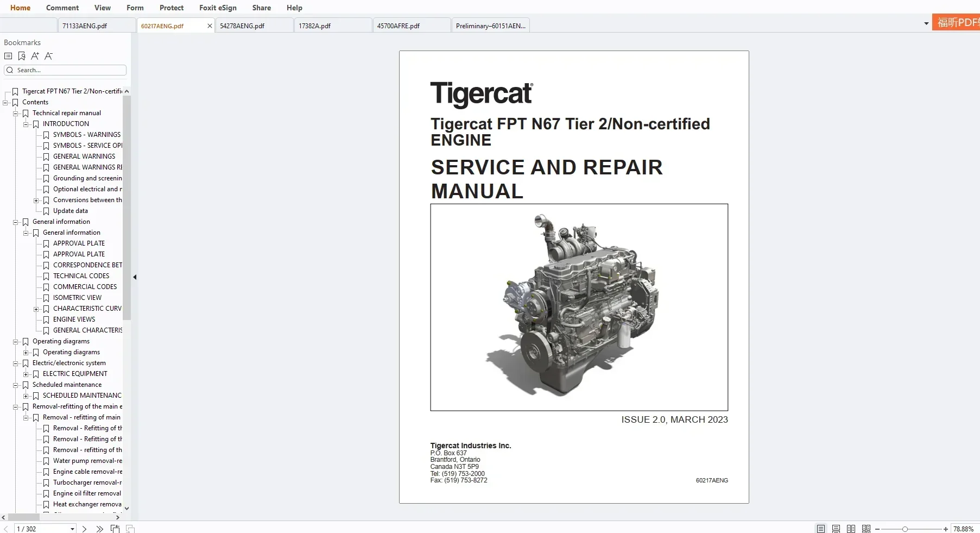Switch to the 54278AENG.pdf tab
Screen dimensions: 980x533
point(242,25)
